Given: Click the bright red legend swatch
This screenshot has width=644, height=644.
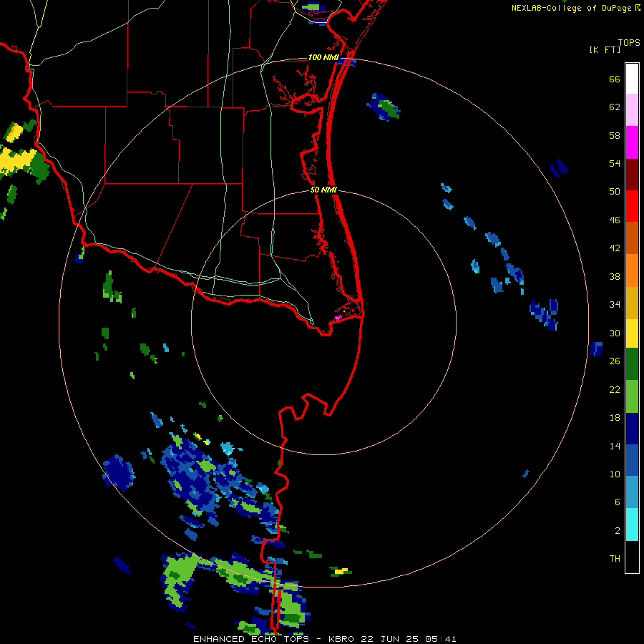Looking at the screenshot, I should click(x=632, y=206).
